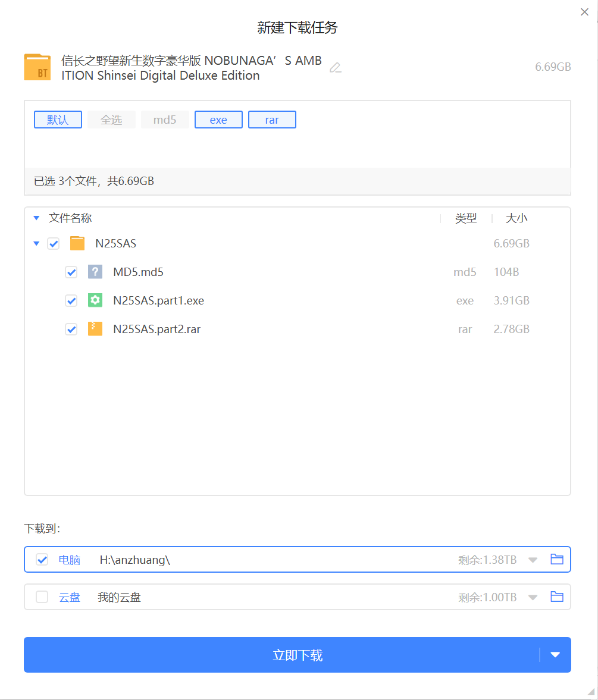Select the N25SAS.part1.exe file name
This screenshot has height=700, width=598.
[158, 300]
